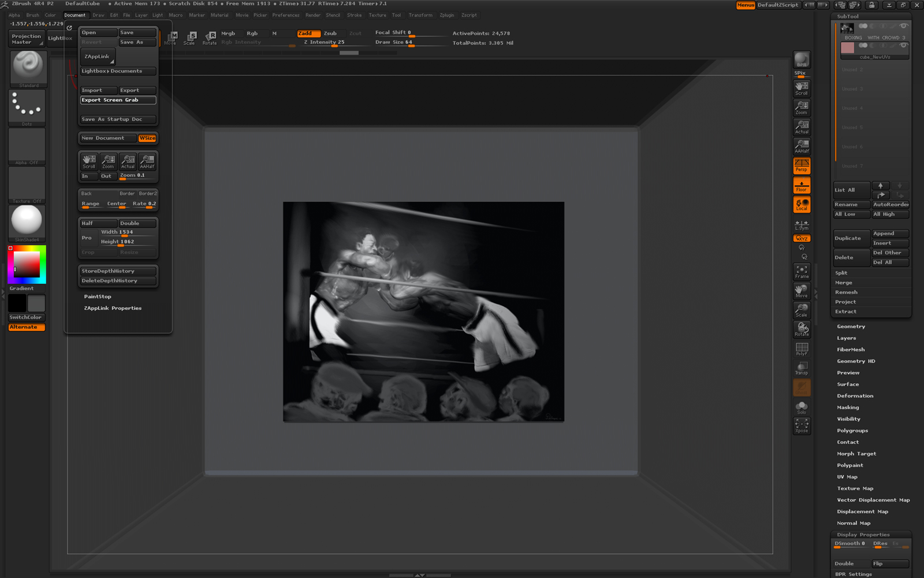Toggle WSize in Document palette
Screen dimensions: 924x578
(147, 138)
